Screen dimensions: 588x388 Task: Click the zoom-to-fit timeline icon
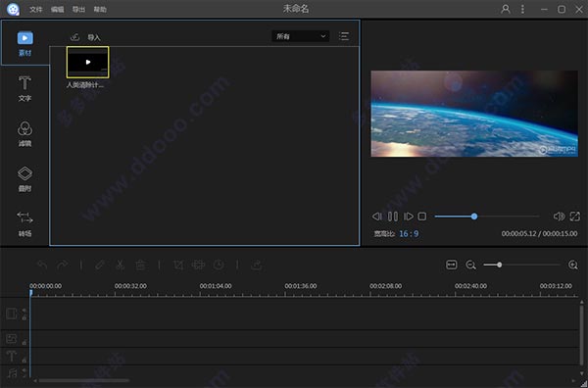coord(452,265)
